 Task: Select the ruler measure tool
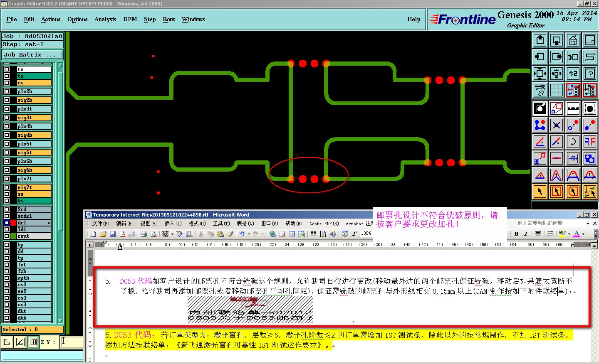(573, 108)
